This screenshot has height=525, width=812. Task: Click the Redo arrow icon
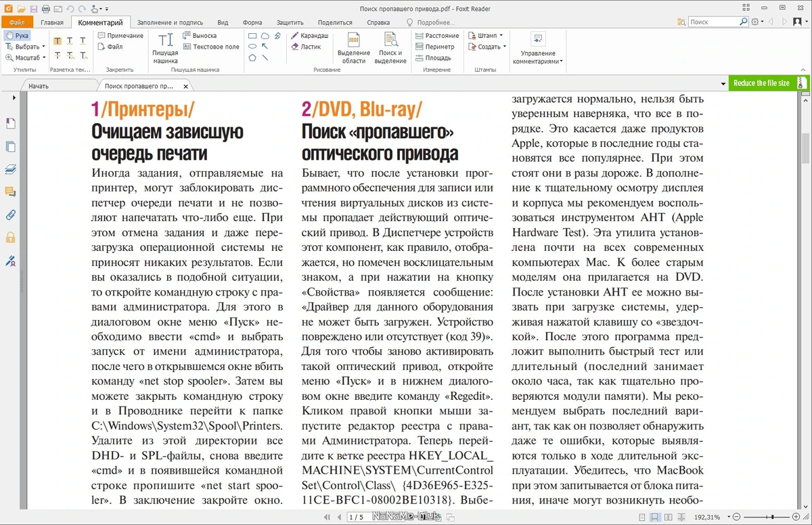coord(82,9)
